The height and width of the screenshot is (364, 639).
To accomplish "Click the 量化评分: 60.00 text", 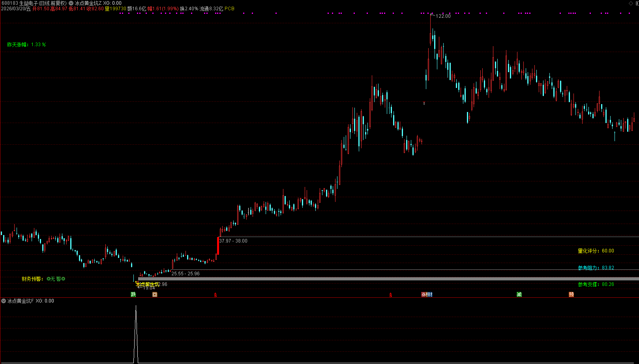I will 596,251.
